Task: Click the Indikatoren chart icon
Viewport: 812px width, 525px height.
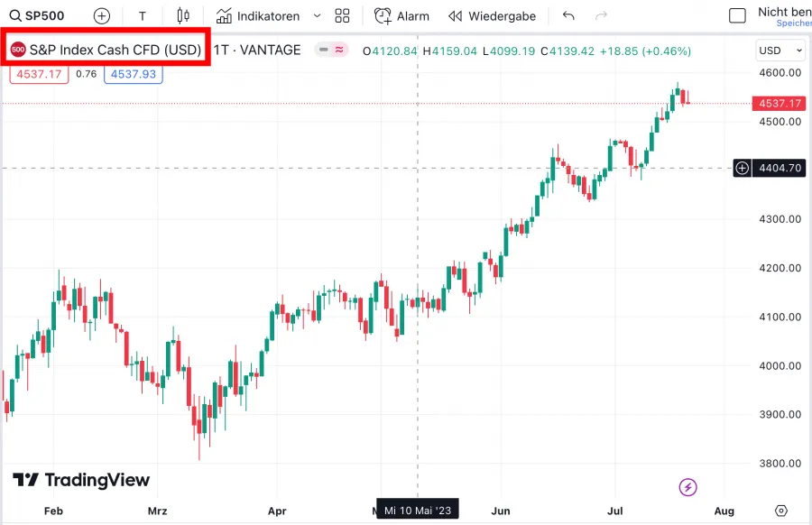Action: point(222,15)
